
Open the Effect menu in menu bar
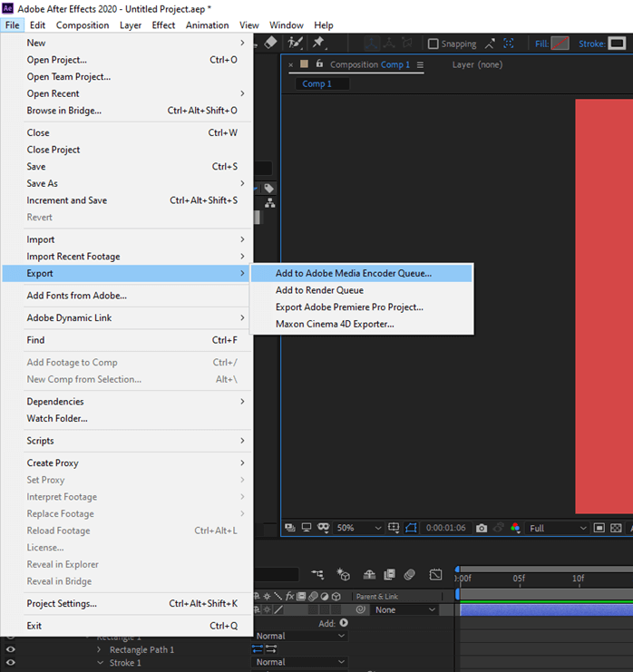point(163,25)
